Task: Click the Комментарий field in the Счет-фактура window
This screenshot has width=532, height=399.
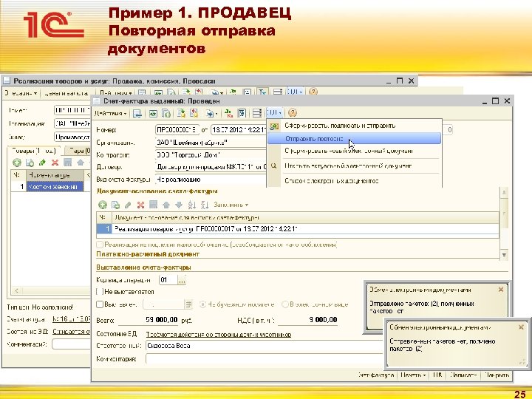Action: [265, 358]
